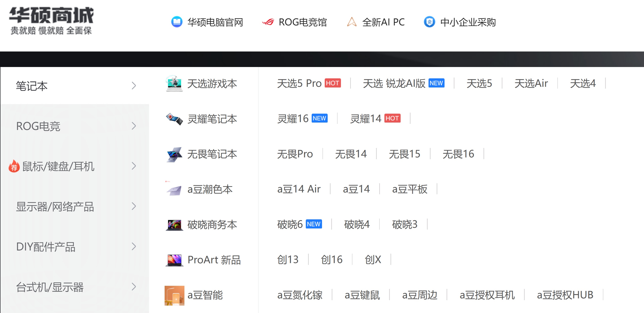Click the a豆氮化镓 product link
The height and width of the screenshot is (313, 644).
point(300,295)
